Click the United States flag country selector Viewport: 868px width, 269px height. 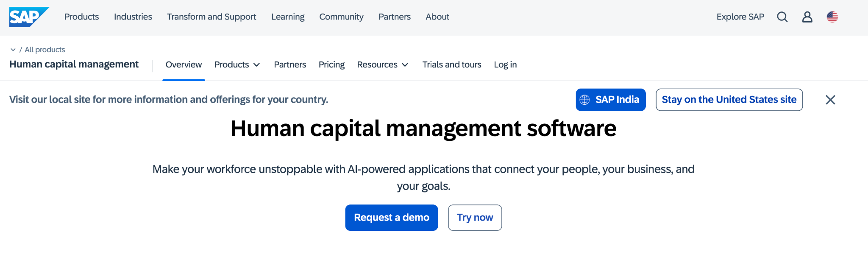pyautogui.click(x=832, y=17)
